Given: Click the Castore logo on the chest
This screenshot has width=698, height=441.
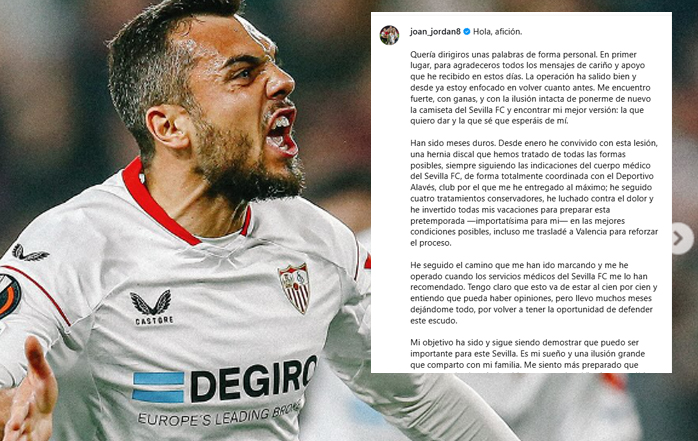Looking at the screenshot, I should click(153, 307).
